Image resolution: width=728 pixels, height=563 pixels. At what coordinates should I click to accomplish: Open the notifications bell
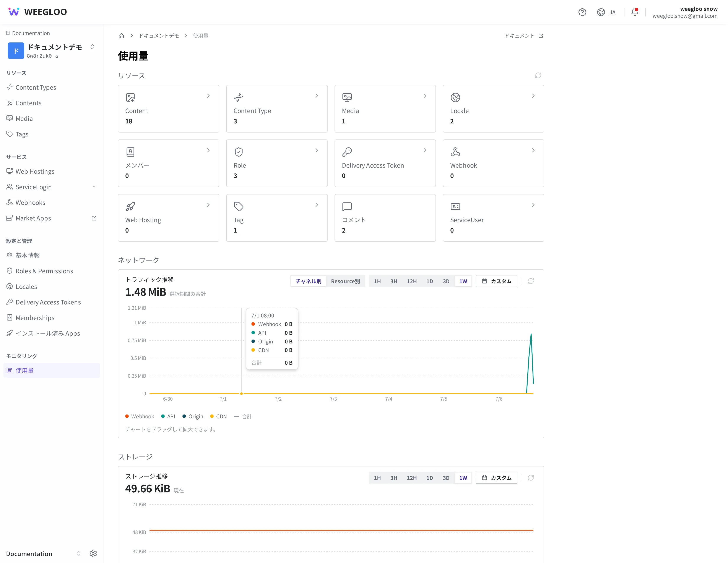(635, 12)
